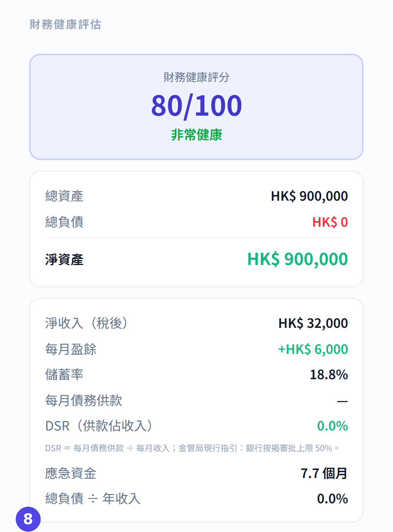
Task: Click the 總資產 label
Action: point(64,196)
